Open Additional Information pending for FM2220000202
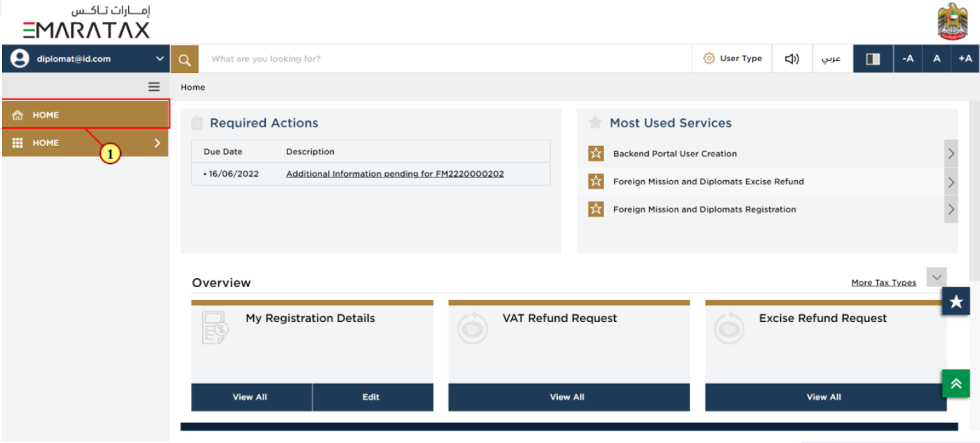The height and width of the screenshot is (443, 980). pyautogui.click(x=395, y=174)
